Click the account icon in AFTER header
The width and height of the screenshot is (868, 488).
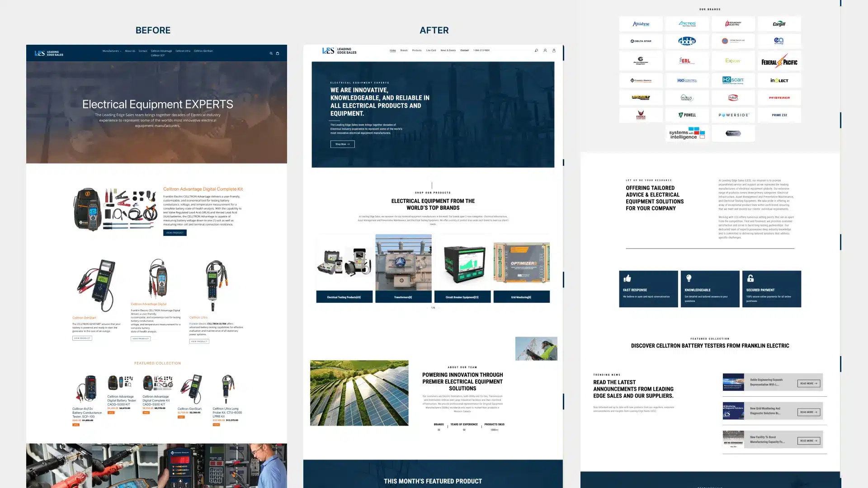pyautogui.click(x=545, y=51)
